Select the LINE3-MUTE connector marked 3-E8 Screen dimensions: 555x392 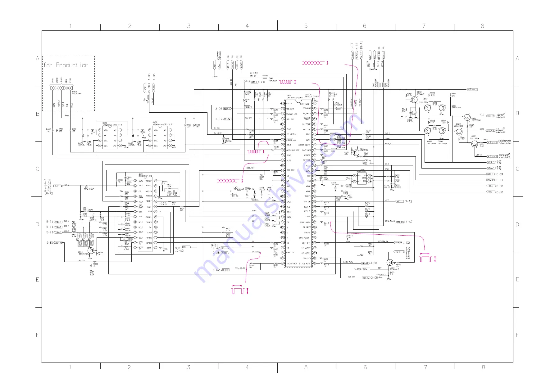(x=365, y=263)
